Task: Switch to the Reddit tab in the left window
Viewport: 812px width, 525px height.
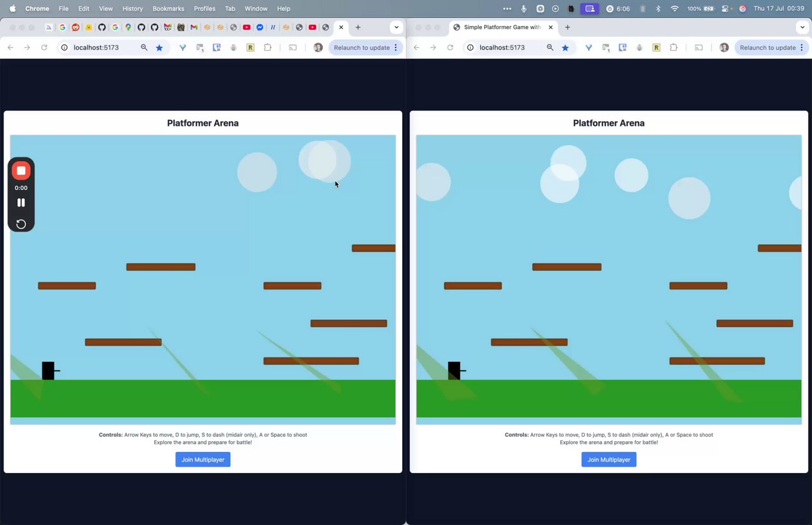Action: (x=75, y=27)
